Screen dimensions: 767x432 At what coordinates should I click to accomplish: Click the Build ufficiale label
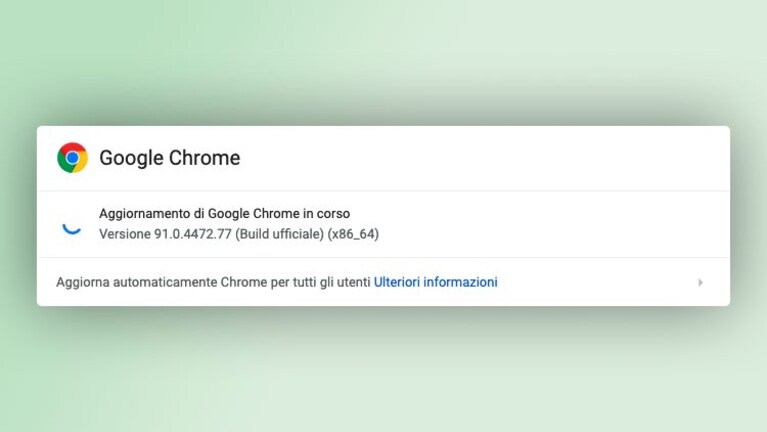click(279, 234)
